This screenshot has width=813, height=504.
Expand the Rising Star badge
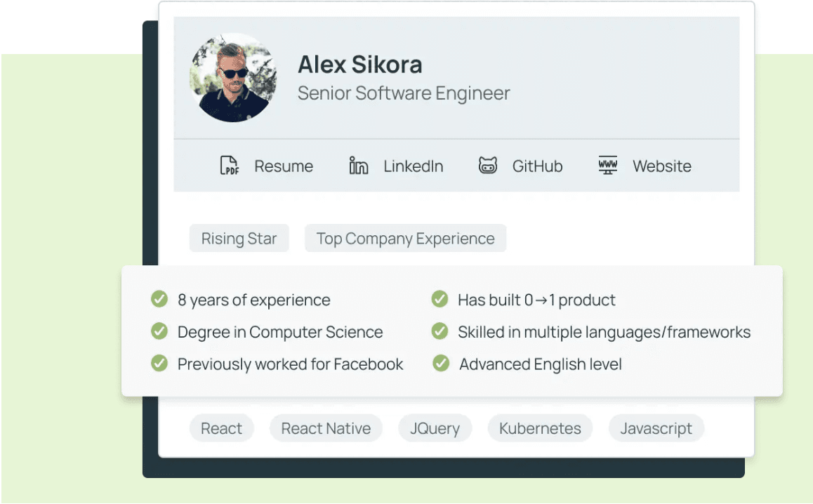239,239
